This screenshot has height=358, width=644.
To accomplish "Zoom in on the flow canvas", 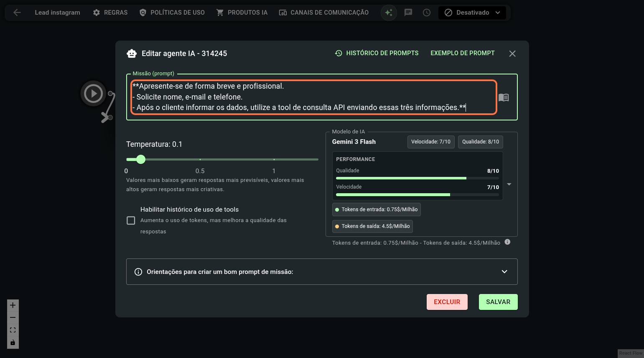I will pos(13,305).
